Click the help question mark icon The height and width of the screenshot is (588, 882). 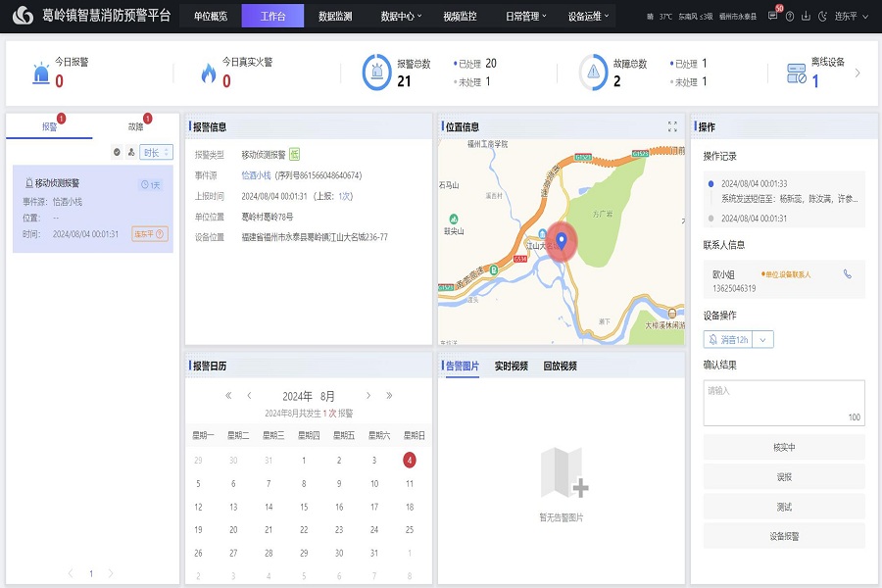point(790,17)
